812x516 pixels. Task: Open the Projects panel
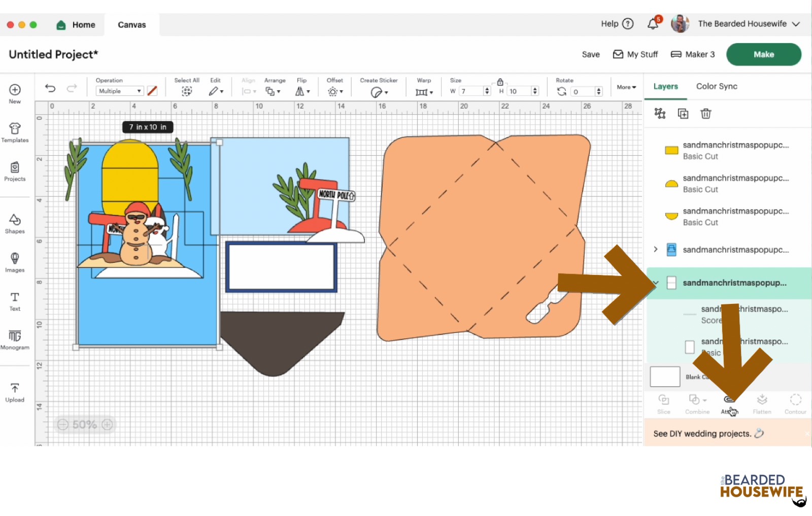click(x=15, y=171)
